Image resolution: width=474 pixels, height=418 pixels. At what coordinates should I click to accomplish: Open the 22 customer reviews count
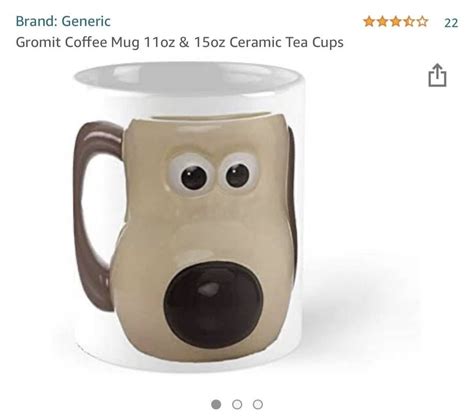(x=451, y=23)
